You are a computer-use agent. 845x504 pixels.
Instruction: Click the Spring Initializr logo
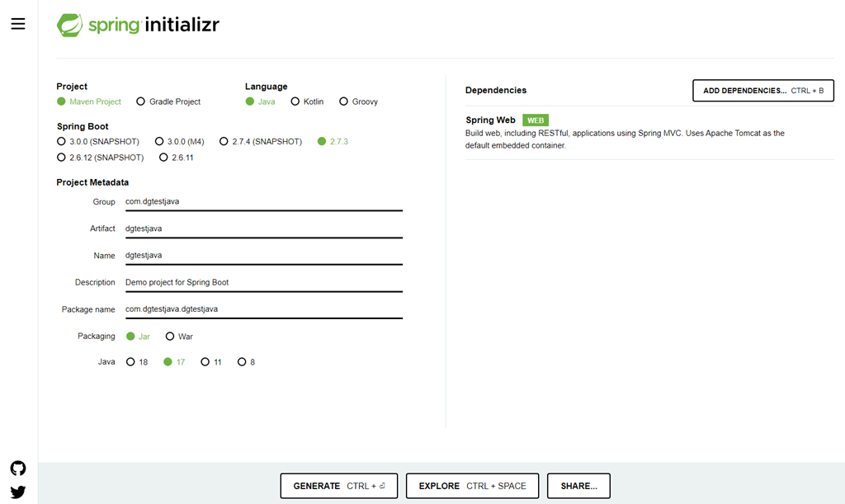138,25
